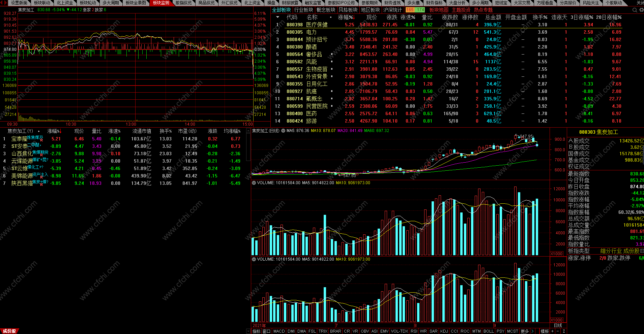Image resolution: width=644 pixels, height=334 pixels.
Task: Apply the KDJ indicator
Action: point(444,331)
